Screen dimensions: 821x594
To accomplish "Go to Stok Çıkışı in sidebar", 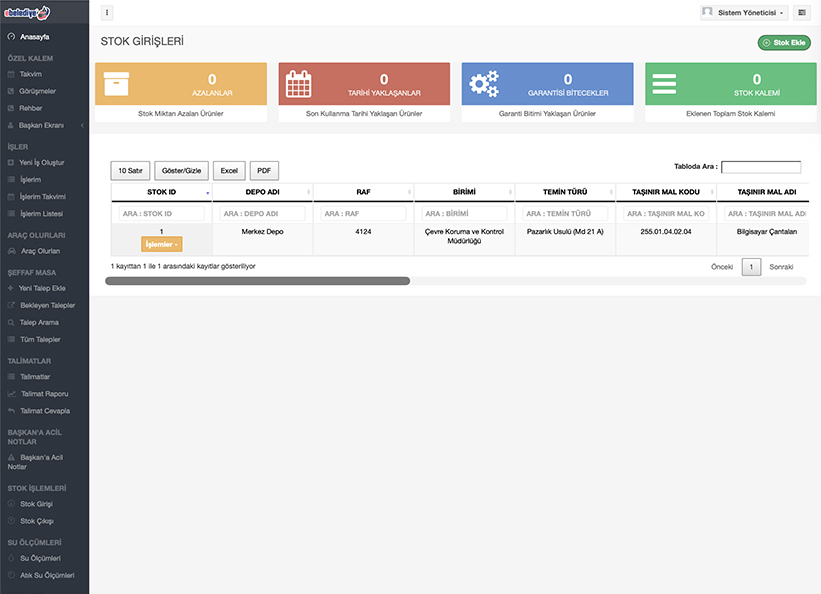I will pos(36,521).
